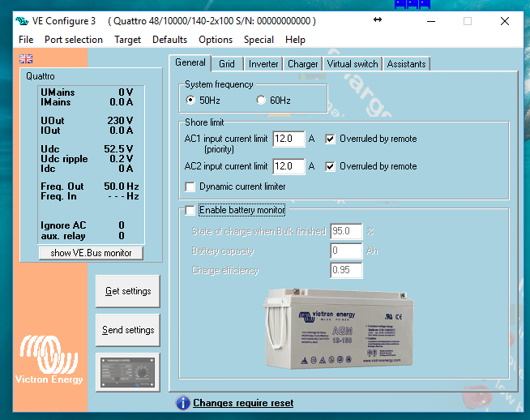Image resolution: width=530 pixels, height=420 pixels.
Task: Open the Port selection menu
Action: tap(74, 40)
